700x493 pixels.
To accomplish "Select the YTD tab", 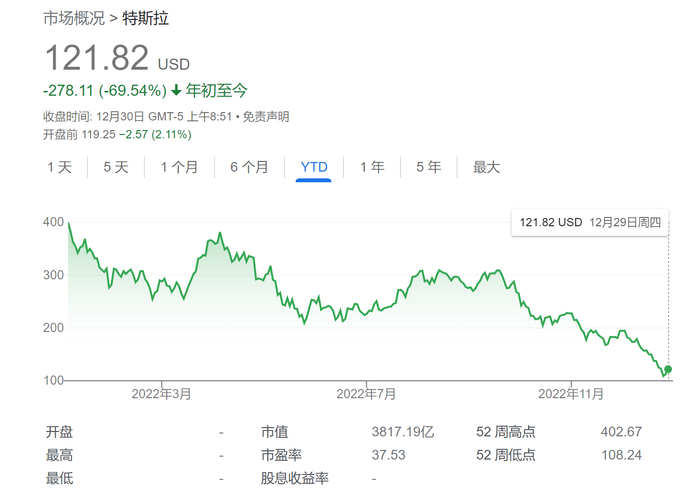I will [x=314, y=167].
